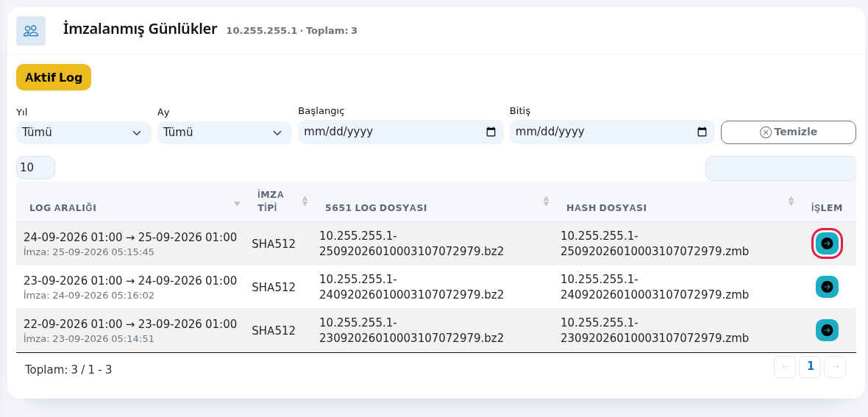
Task: Click the İmzalanmış Günlükler page title
Action: pyautogui.click(x=140, y=29)
